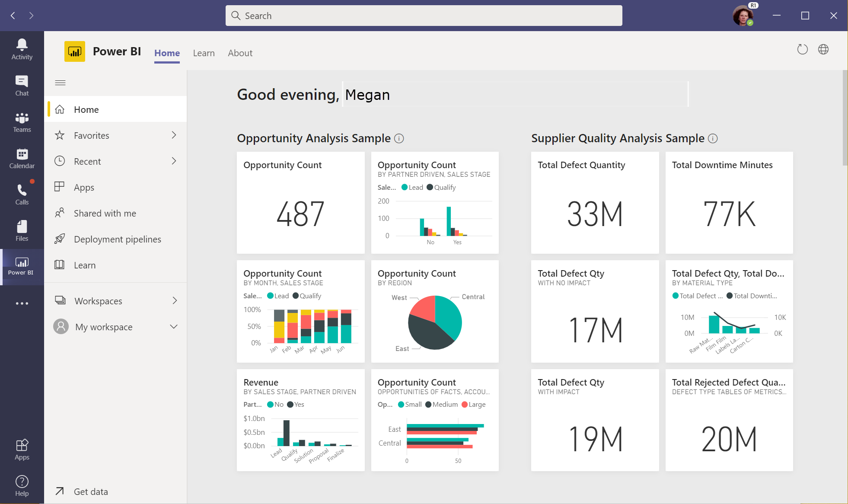Expand the My workspace chevron
Image resolution: width=848 pixels, height=504 pixels.
point(174,326)
